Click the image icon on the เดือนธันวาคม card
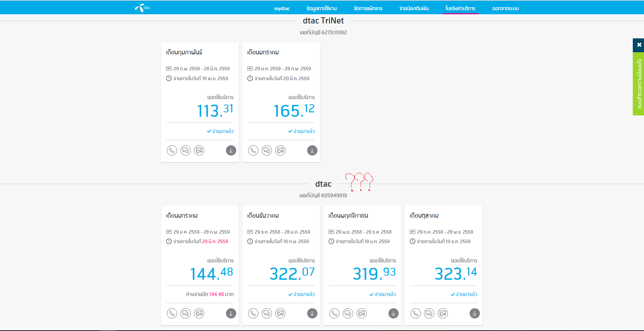Image resolution: width=644 pixels, height=331 pixels. click(280, 313)
